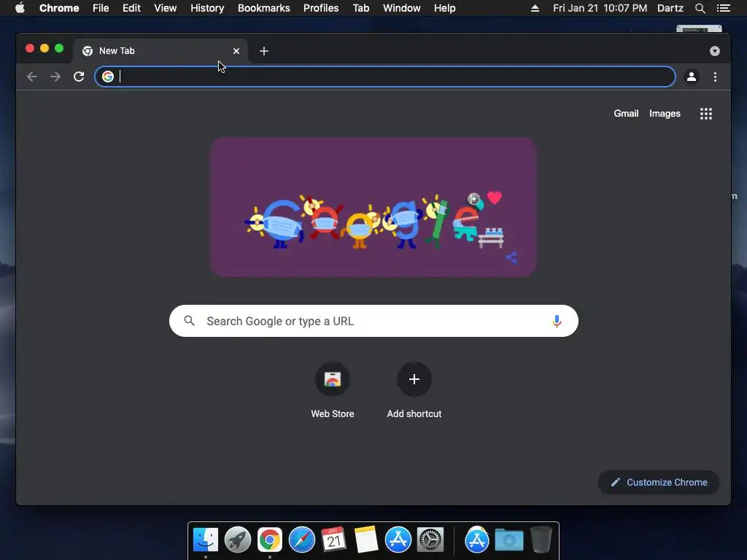Focus the Chrome address bar

385,77
